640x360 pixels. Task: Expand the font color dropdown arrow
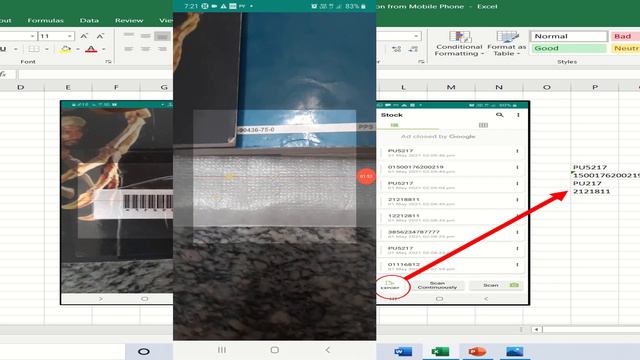point(104,49)
